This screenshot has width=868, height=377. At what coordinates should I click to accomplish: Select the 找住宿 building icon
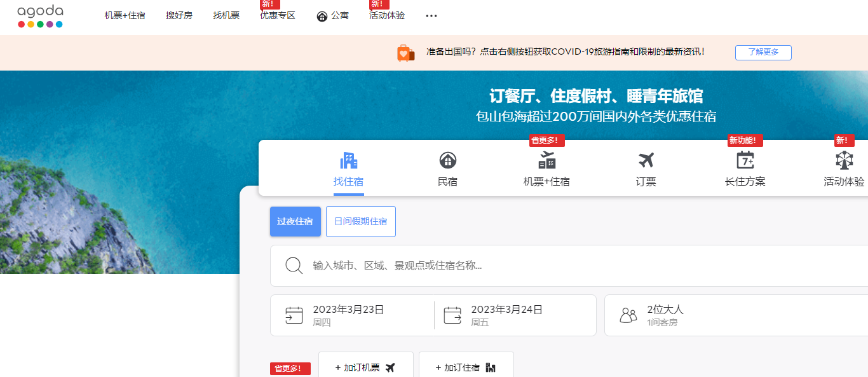348,160
